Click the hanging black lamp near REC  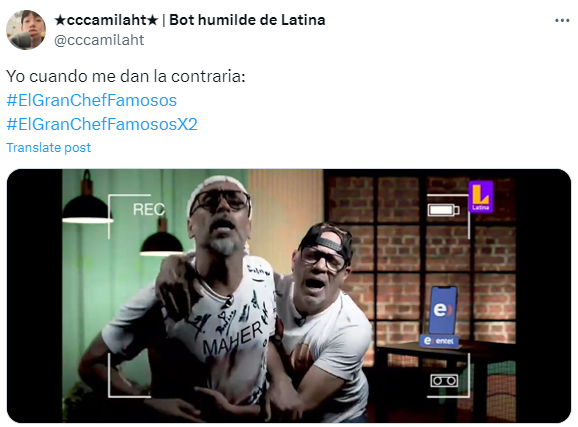161,240
